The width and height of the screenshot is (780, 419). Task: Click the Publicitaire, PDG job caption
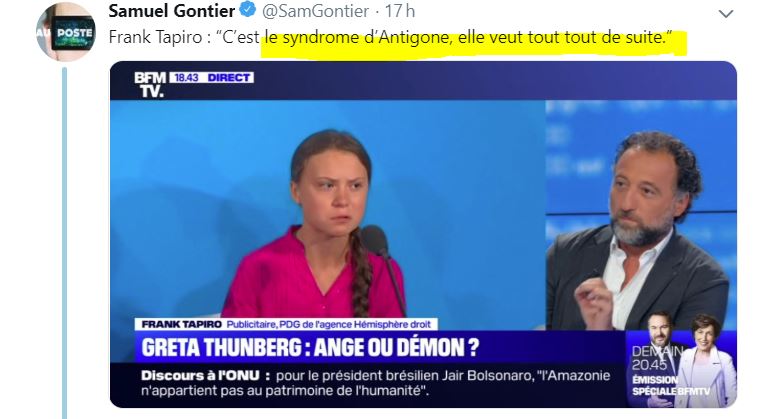pyautogui.click(x=329, y=324)
